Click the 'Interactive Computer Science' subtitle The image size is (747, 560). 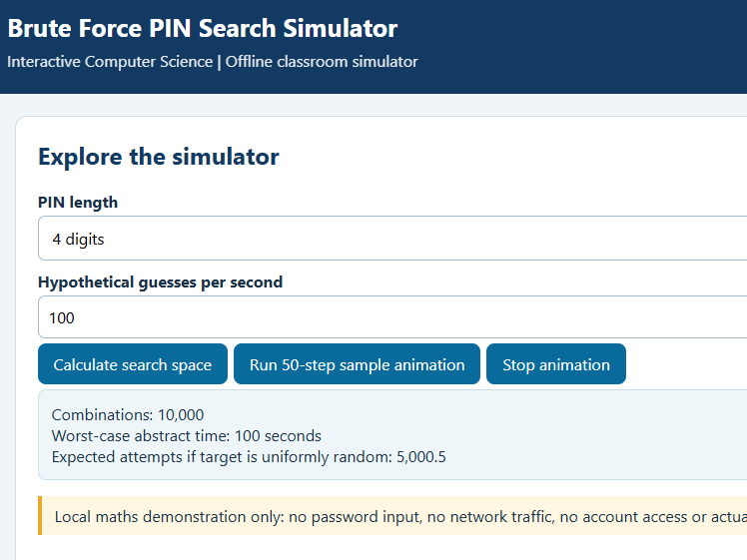[x=213, y=62]
